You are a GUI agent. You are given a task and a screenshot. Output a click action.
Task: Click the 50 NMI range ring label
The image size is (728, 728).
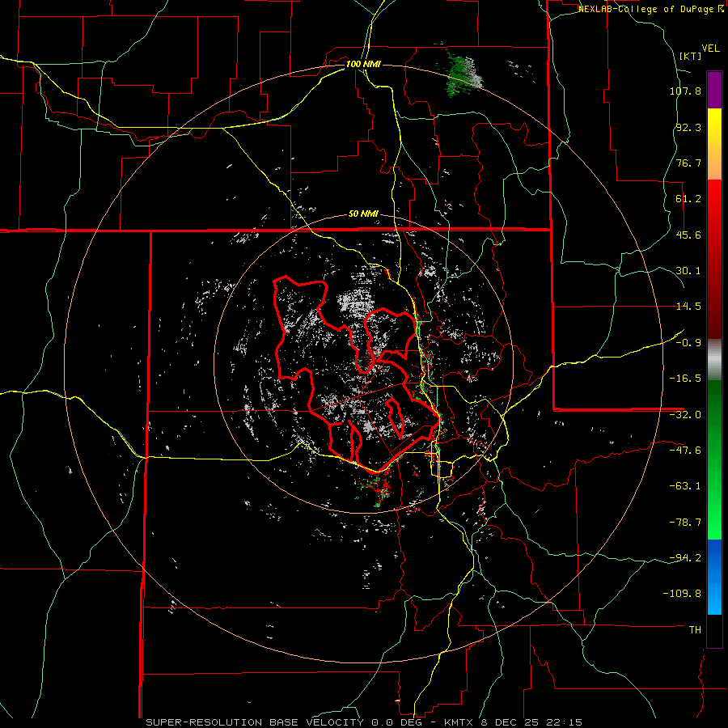(363, 214)
